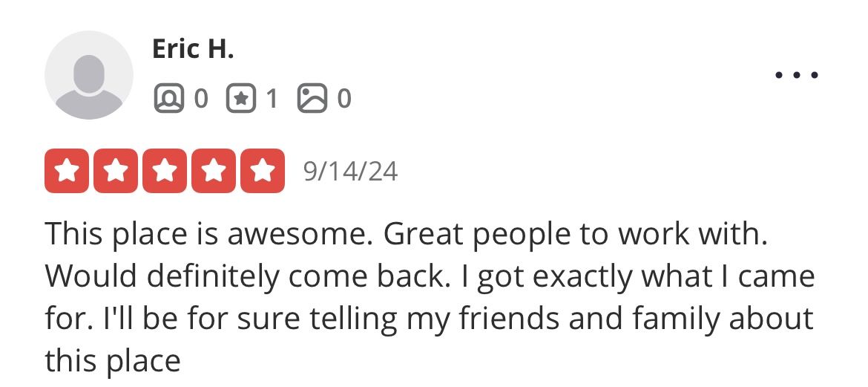Screen dimensions: 868x387
Task: Click the sentence 'Great people to work with'
Action: 576,235
